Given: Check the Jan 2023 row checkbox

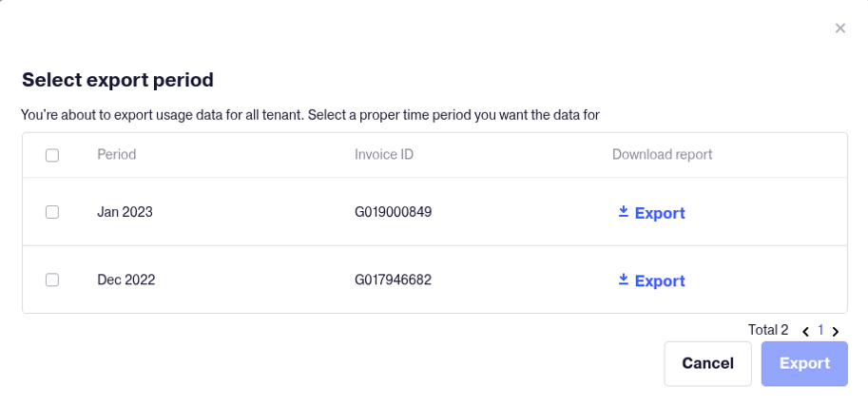Looking at the screenshot, I should (52, 212).
